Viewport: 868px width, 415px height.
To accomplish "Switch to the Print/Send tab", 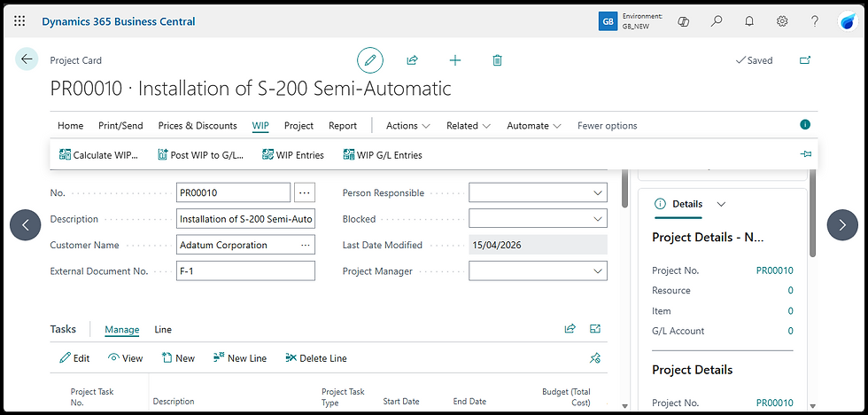I will pos(120,126).
